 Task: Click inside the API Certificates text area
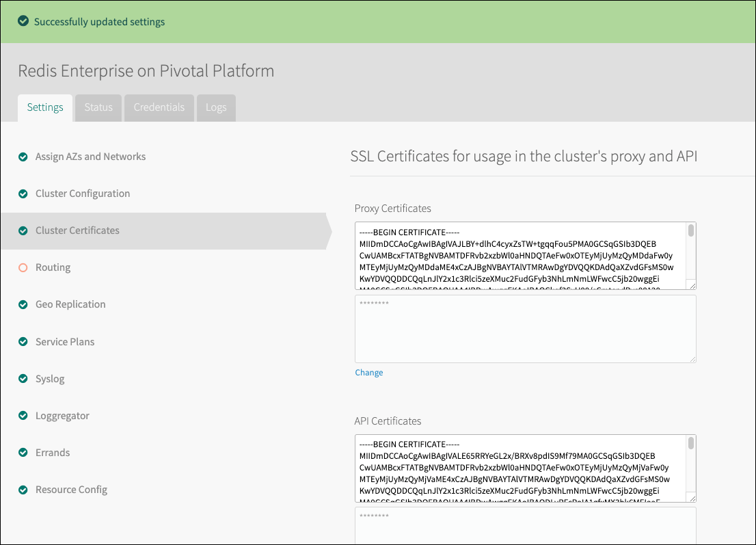tap(519, 468)
